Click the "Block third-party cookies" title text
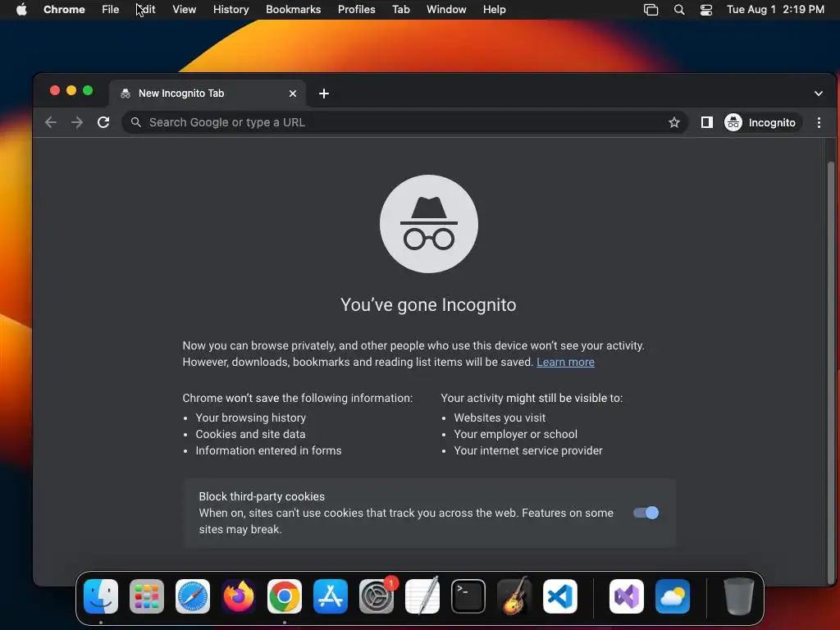 tap(262, 496)
